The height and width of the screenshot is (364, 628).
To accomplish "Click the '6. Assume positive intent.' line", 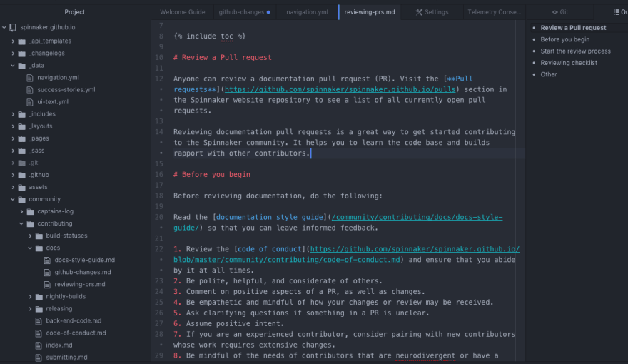I will tap(228, 323).
